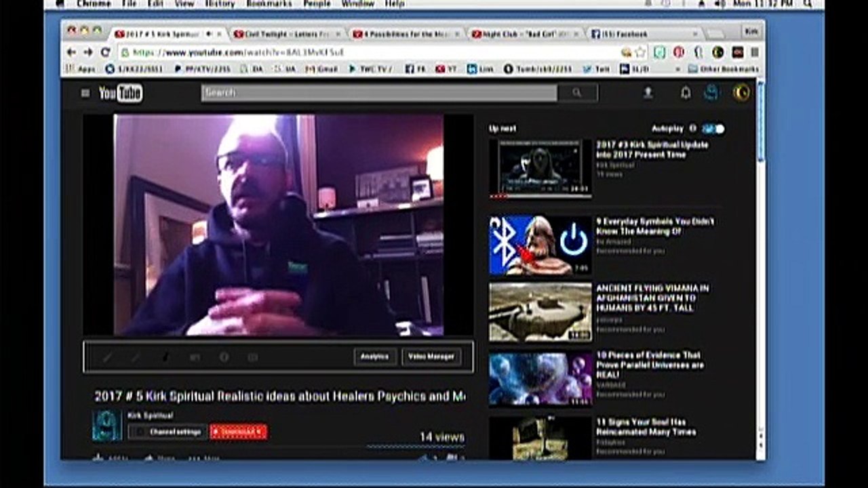Click the red Pinterest extension icon
This screenshot has height=488, width=868.
[679, 52]
